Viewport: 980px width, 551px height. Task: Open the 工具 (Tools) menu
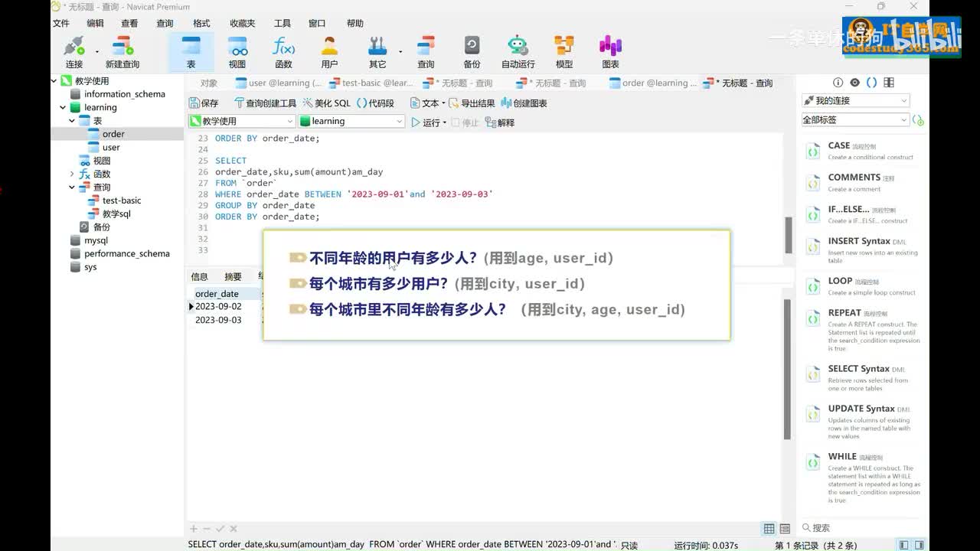(x=283, y=24)
